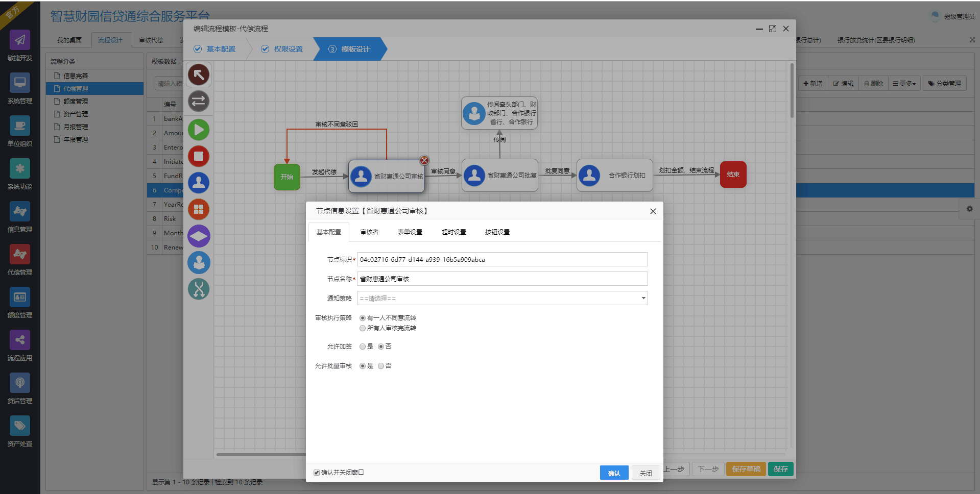980x494 pixels.
Task: Delete node using red X badge
Action: (x=424, y=160)
